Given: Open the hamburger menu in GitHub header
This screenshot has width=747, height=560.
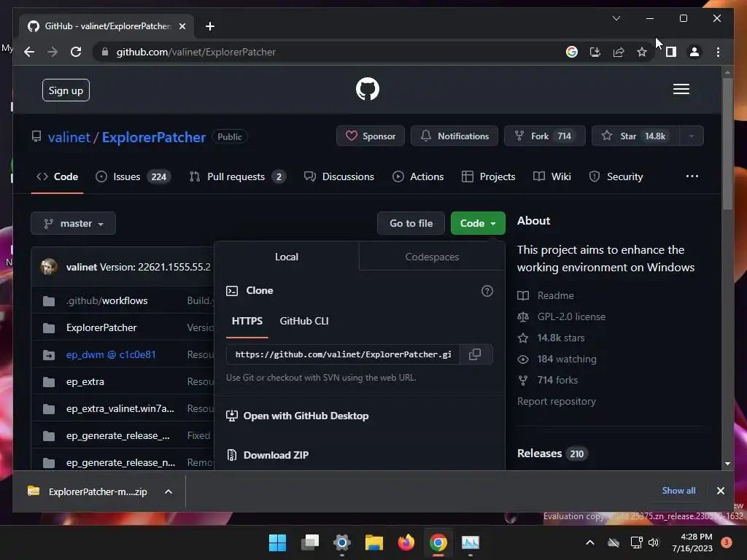Looking at the screenshot, I should (x=681, y=89).
